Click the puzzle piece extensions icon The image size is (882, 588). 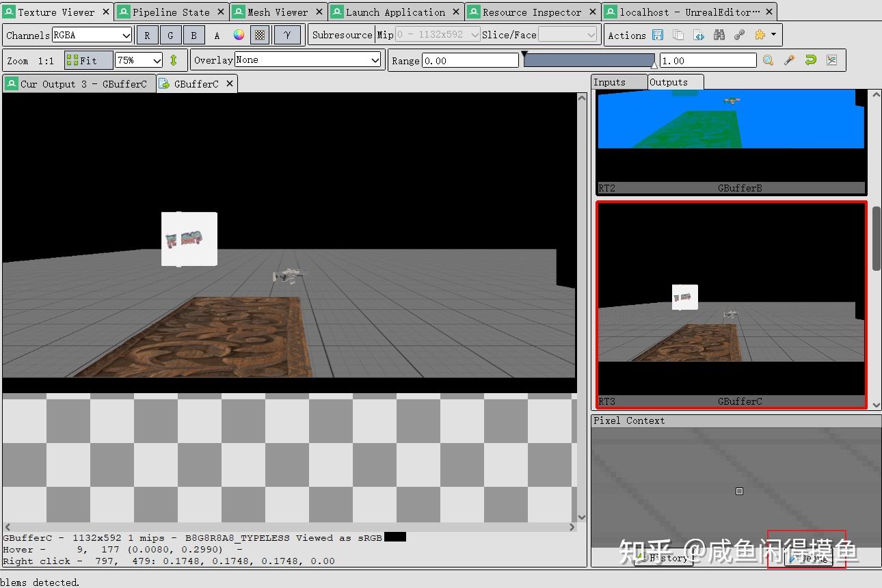[760, 35]
